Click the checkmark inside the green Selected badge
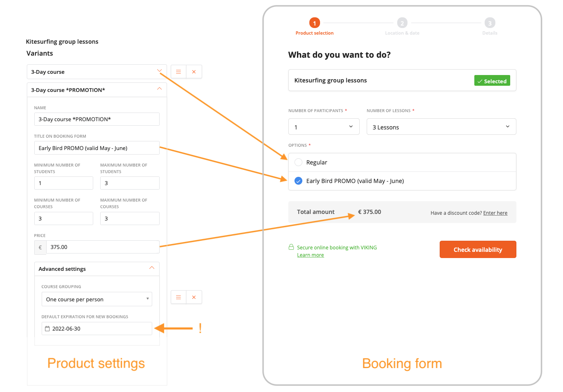 tap(480, 81)
